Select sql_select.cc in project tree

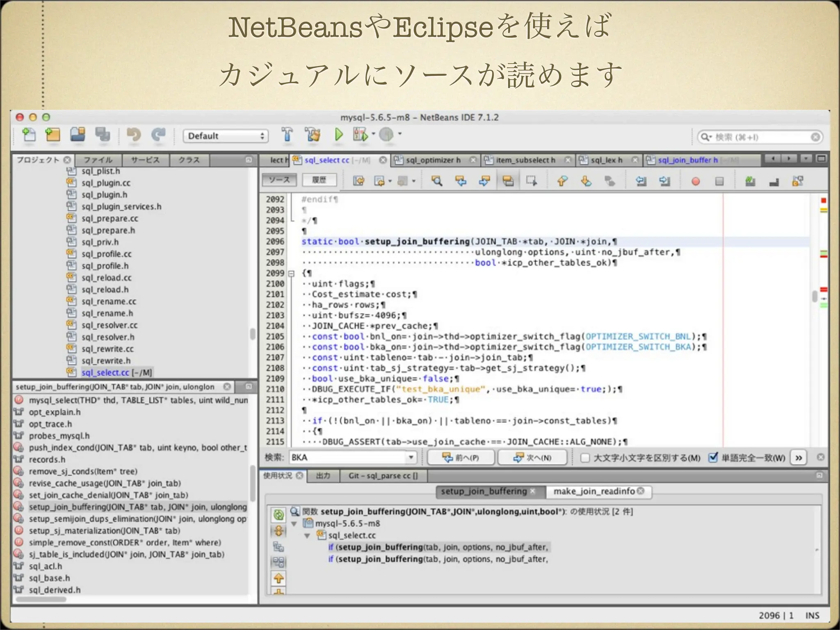click(x=116, y=372)
